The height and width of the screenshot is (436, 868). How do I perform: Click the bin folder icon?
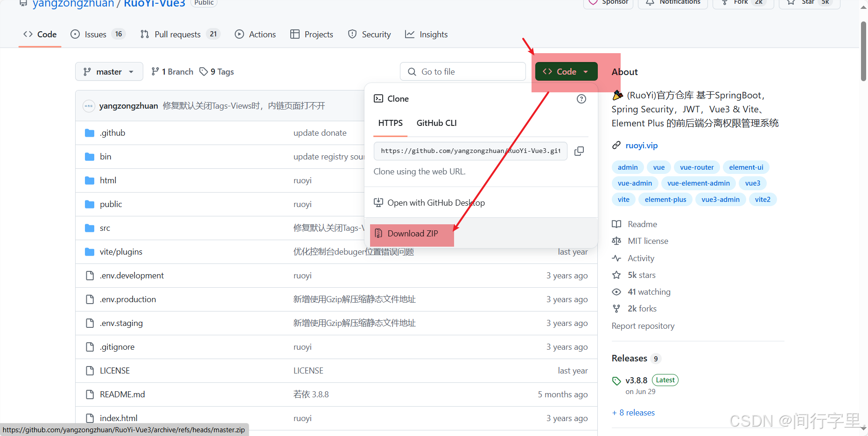pyautogui.click(x=90, y=157)
